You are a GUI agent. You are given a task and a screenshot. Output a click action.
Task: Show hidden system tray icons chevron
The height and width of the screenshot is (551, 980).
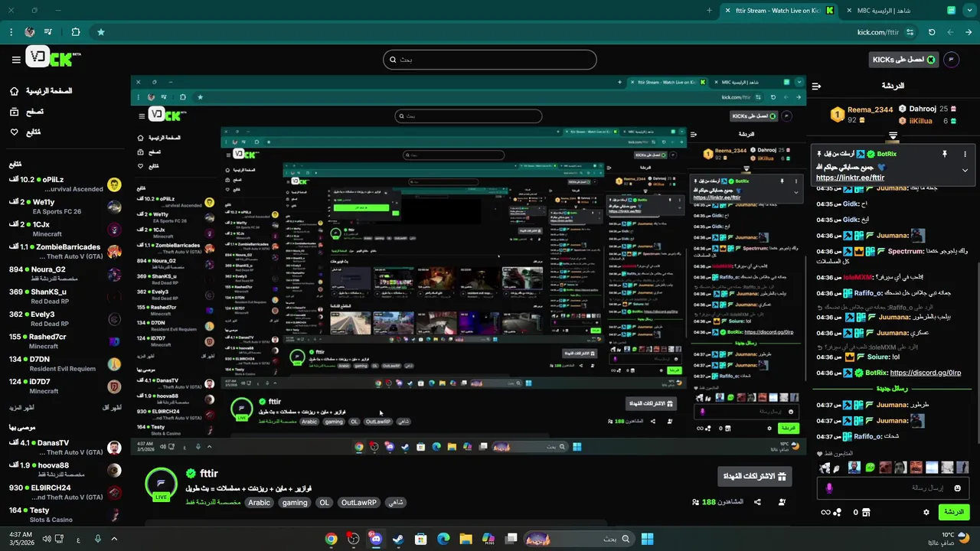[114, 539]
